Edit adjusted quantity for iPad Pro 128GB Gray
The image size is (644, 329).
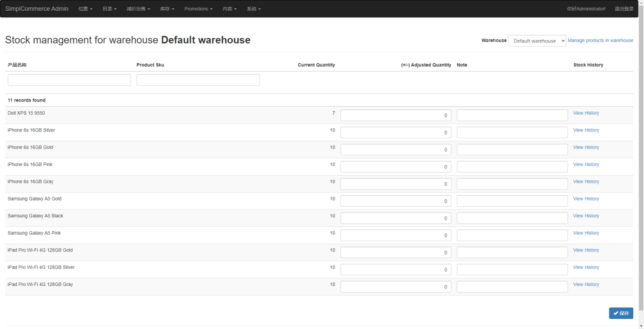click(x=396, y=287)
